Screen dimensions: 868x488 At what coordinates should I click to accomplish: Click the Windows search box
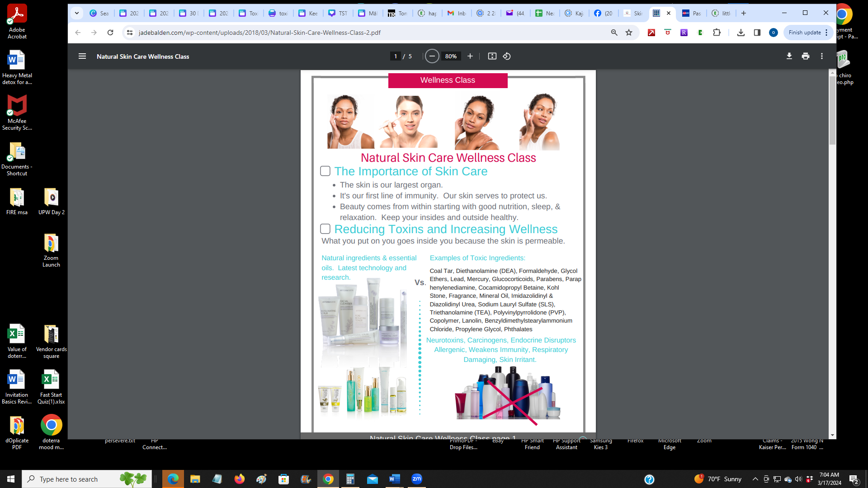tap(87, 479)
